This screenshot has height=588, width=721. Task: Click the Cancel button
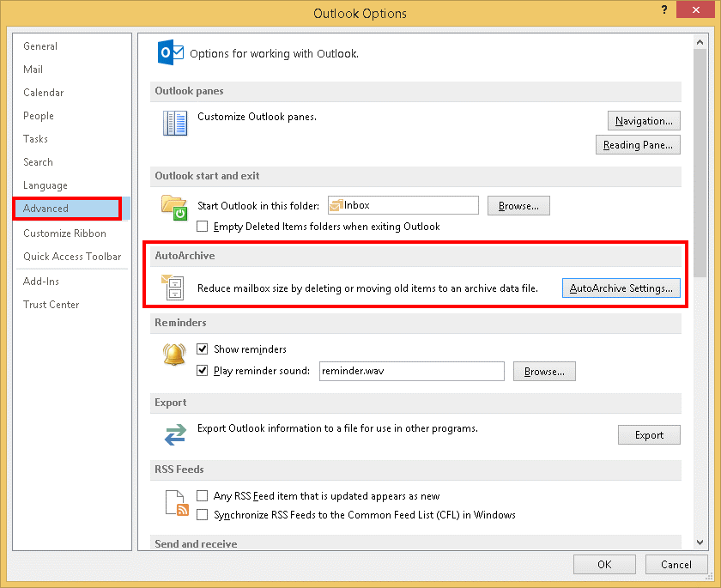click(x=676, y=564)
